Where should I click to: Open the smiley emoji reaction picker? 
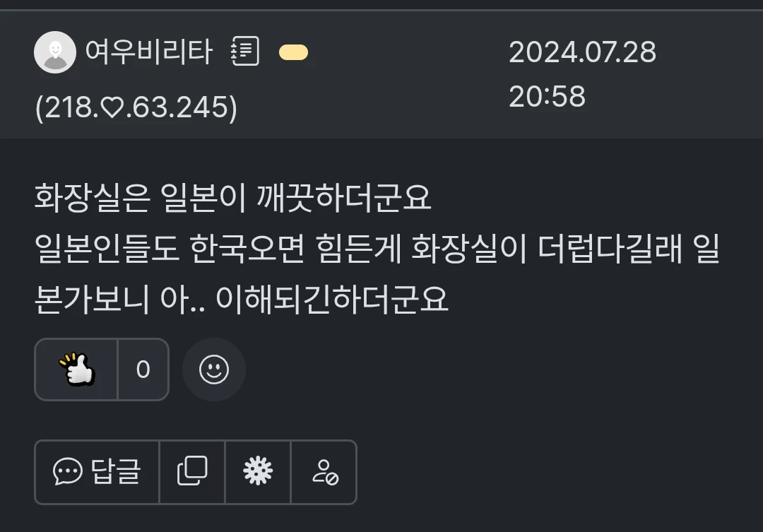click(x=214, y=370)
